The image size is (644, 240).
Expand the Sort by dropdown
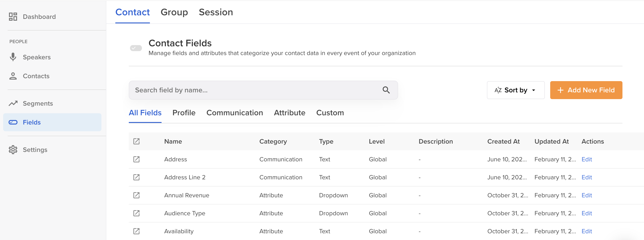[515, 90]
